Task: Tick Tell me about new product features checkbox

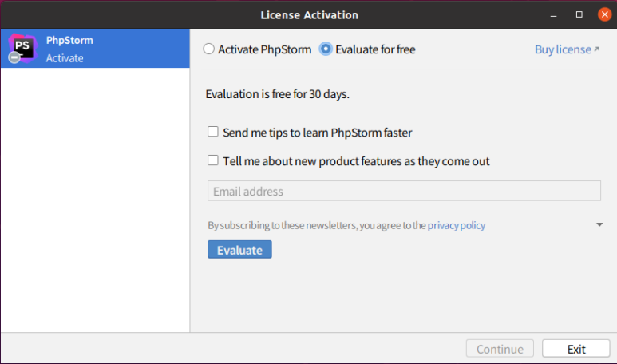Action: tap(213, 160)
